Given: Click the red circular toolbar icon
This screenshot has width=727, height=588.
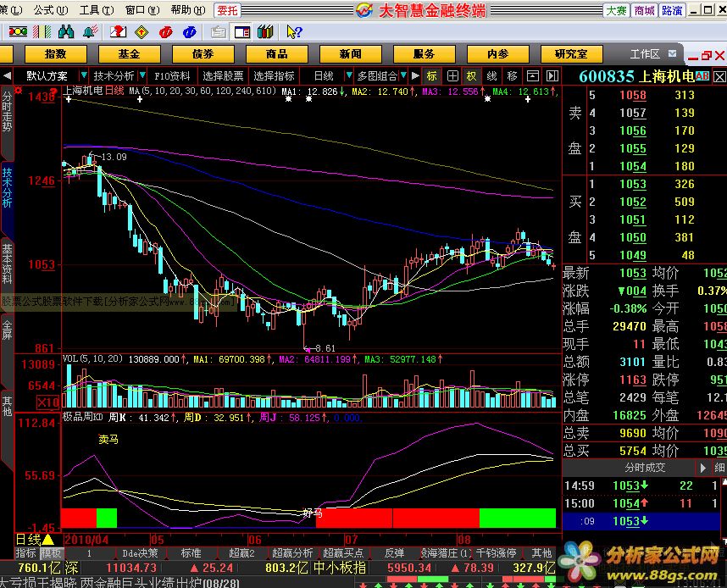Looking at the screenshot, I should pyautogui.click(x=165, y=31).
